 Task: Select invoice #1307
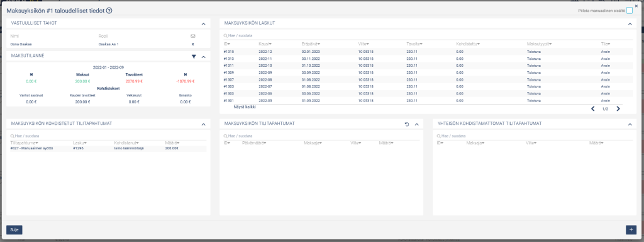point(428,79)
